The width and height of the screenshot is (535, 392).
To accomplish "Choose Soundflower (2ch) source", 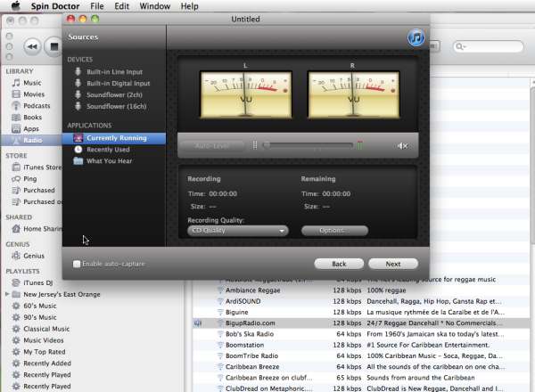I will pyautogui.click(x=114, y=94).
